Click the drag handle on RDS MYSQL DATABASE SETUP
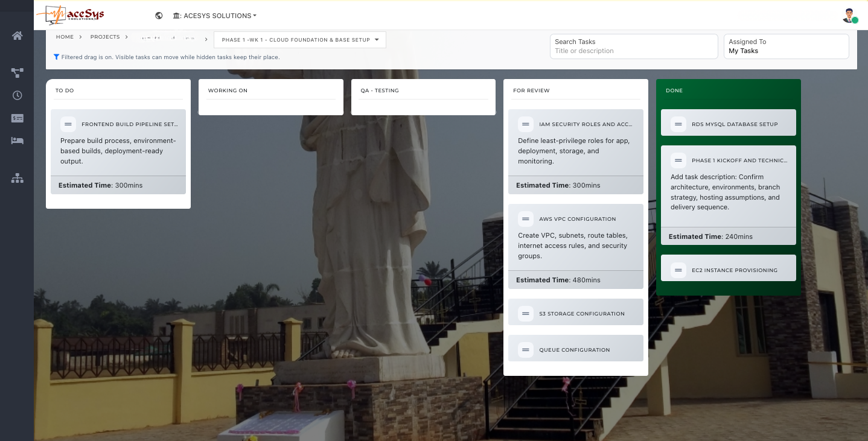 click(x=678, y=124)
